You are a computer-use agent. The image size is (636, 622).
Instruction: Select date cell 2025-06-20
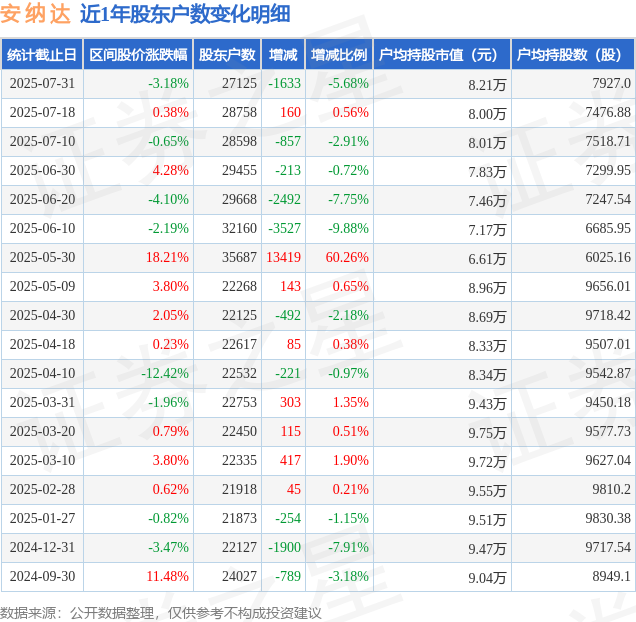pyautogui.click(x=42, y=199)
